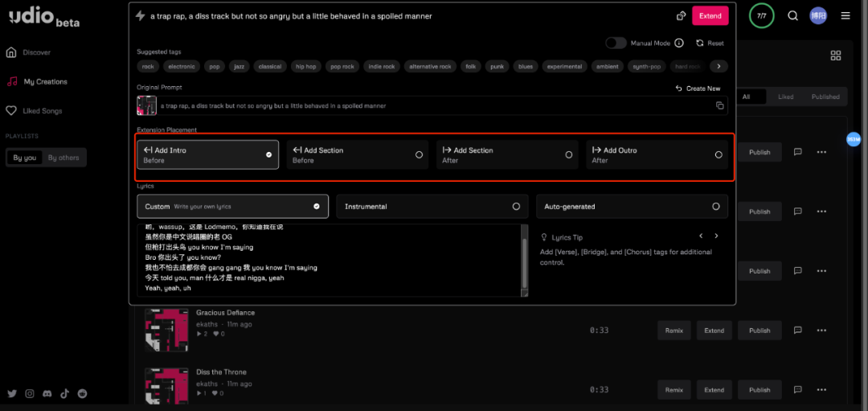
Task: Click the dice randomize prompt icon
Action: coord(682,16)
